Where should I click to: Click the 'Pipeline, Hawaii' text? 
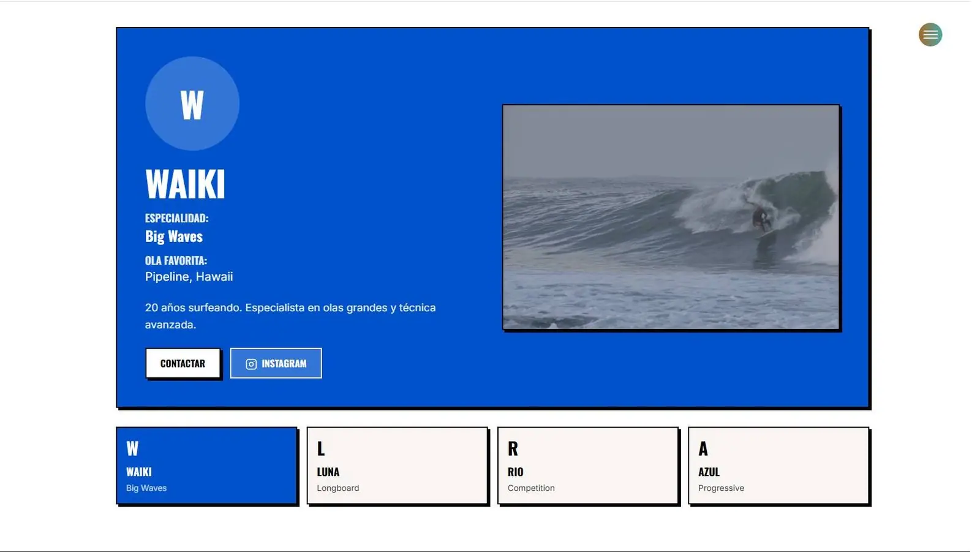[x=189, y=277]
